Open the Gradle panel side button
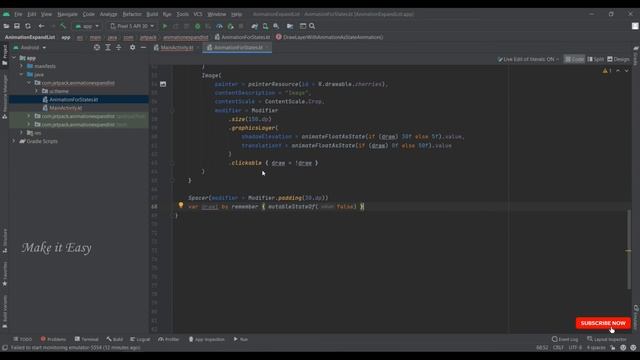Viewport: 640px width, 360px height. click(636, 56)
